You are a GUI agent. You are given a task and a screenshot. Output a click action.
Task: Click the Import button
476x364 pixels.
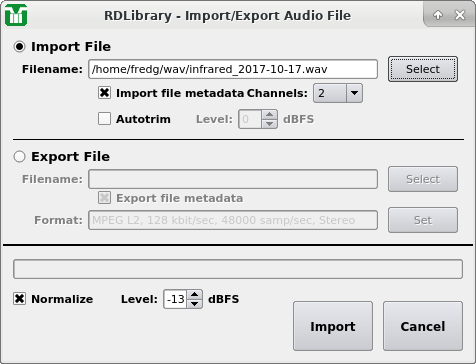[333, 326]
